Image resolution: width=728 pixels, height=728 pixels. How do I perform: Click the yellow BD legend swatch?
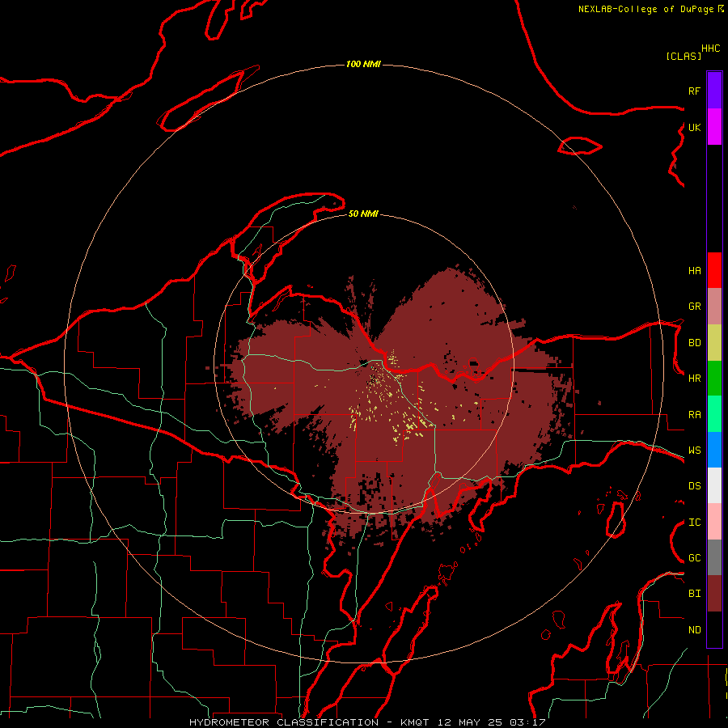[x=714, y=343]
